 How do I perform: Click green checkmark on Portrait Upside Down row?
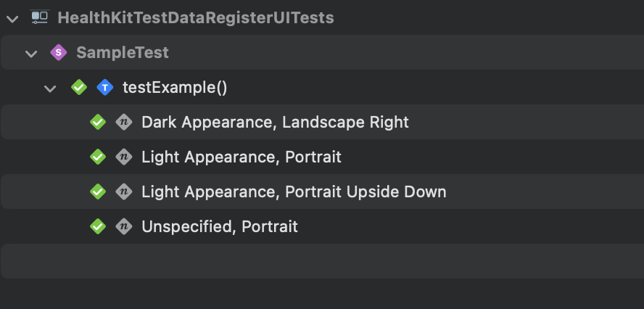[98, 191]
